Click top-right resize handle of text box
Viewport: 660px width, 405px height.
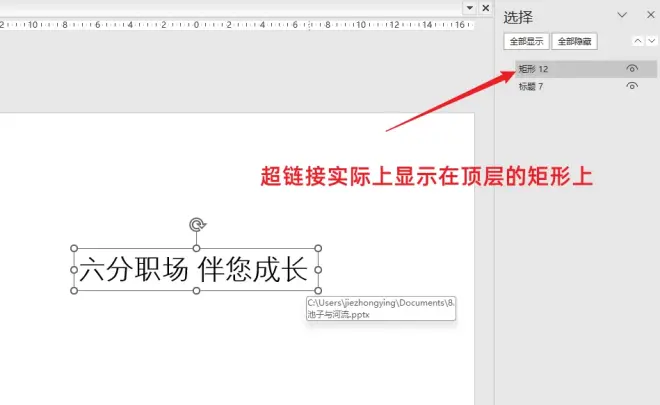[x=318, y=248]
